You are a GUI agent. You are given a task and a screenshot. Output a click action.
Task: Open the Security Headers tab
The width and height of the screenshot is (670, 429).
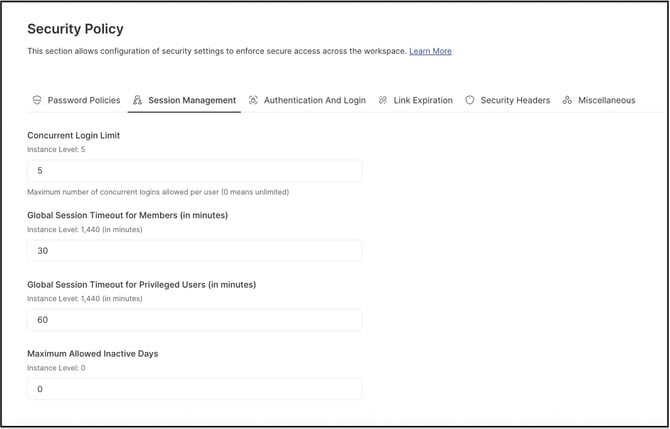coord(508,100)
